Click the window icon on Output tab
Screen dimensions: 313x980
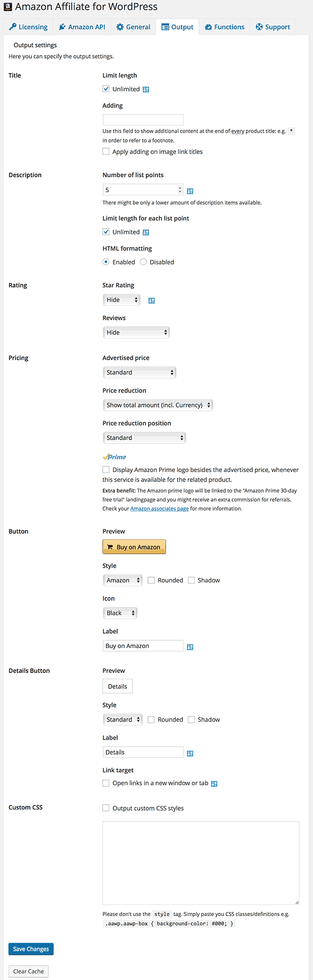coord(165,27)
